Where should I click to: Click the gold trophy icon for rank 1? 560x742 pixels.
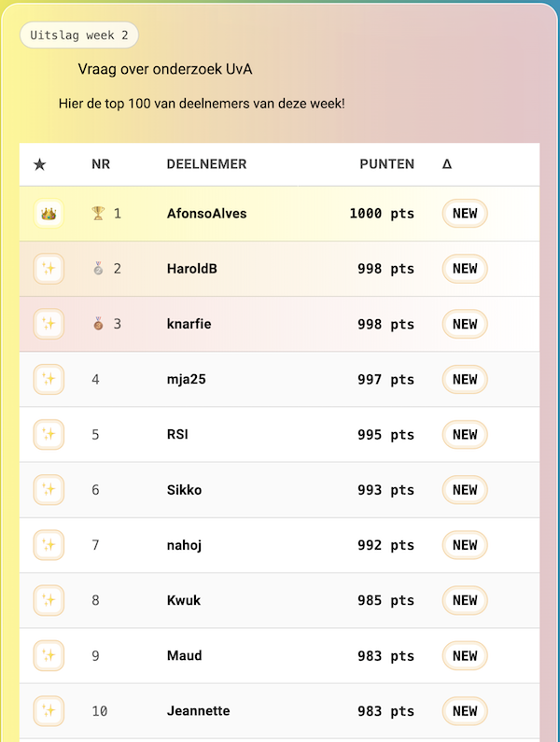[x=98, y=214]
